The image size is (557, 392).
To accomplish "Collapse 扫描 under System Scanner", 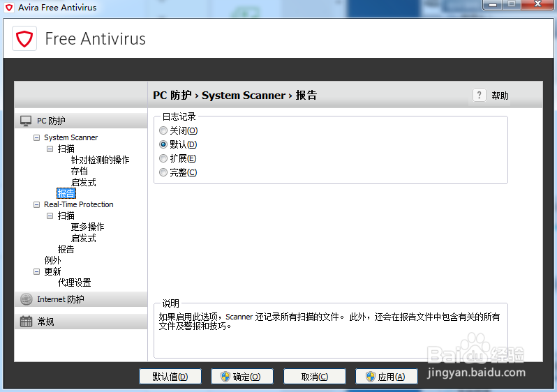I will coord(50,149).
